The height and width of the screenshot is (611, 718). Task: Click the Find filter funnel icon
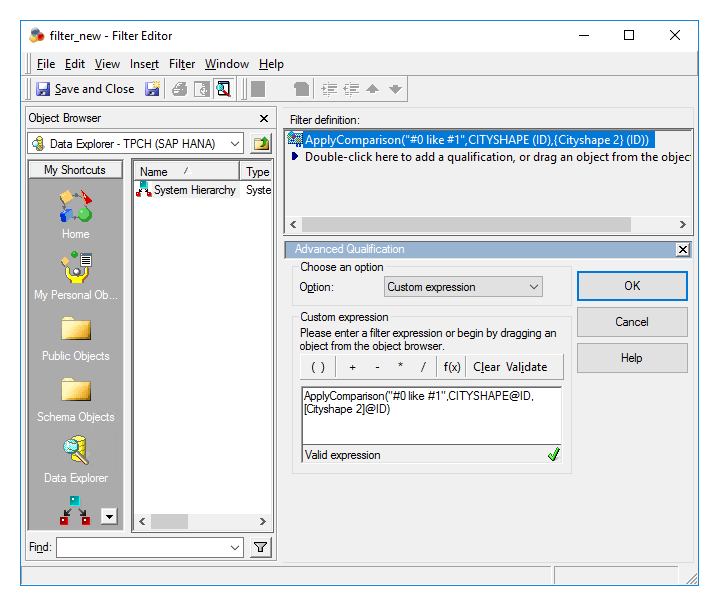[x=261, y=547]
